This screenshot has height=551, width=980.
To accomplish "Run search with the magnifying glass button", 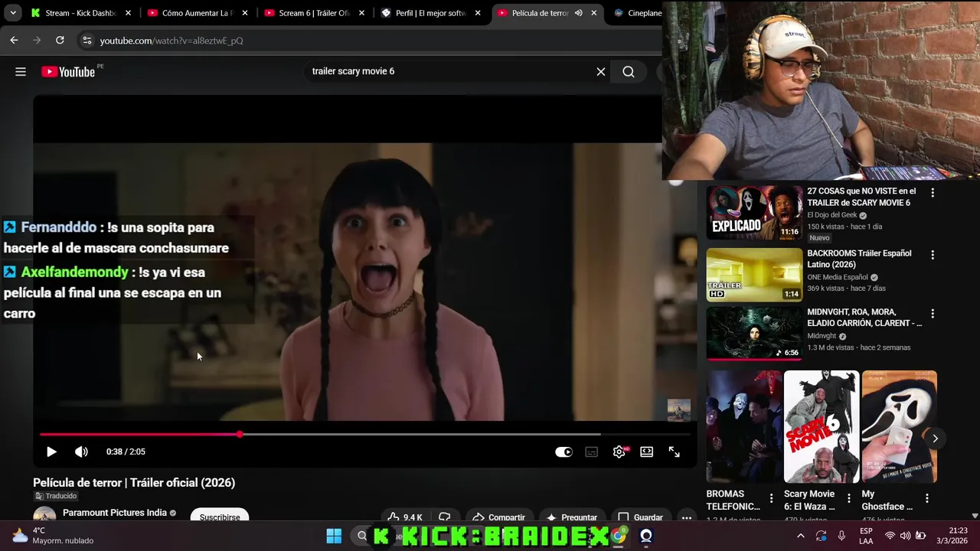I will [629, 71].
